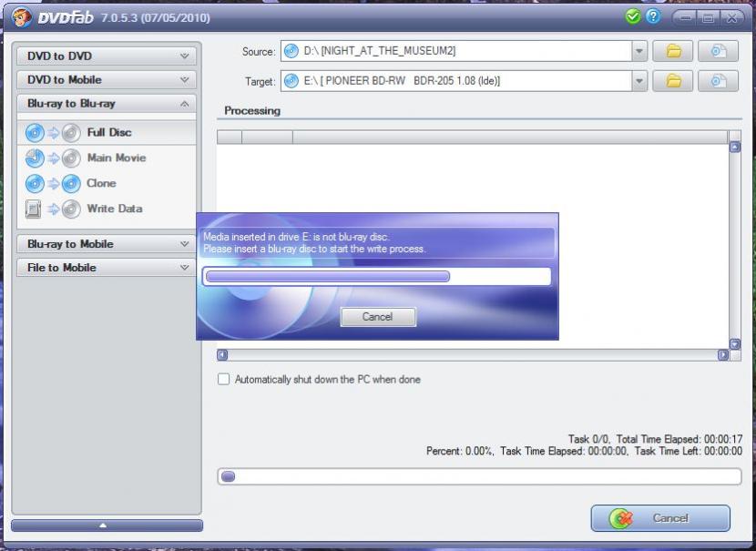Collapse the Blu-ray to Blu-ray section
Image resolution: width=756 pixels, height=551 pixels.
[107, 104]
